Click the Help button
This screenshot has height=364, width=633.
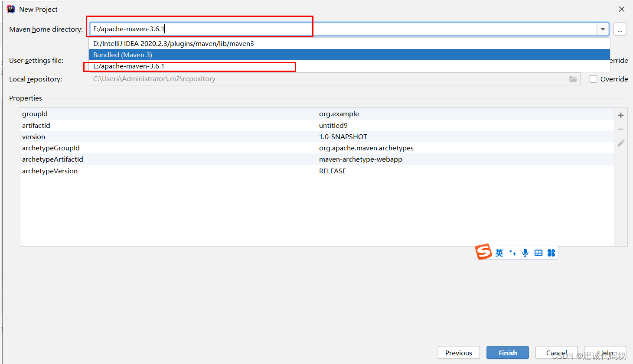click(605, 353)
